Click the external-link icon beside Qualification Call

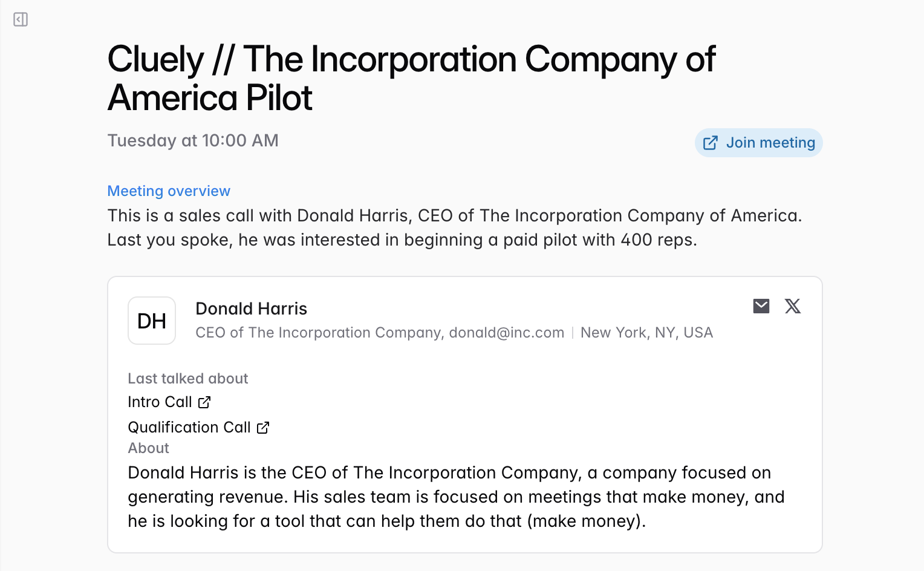point(263,428)
